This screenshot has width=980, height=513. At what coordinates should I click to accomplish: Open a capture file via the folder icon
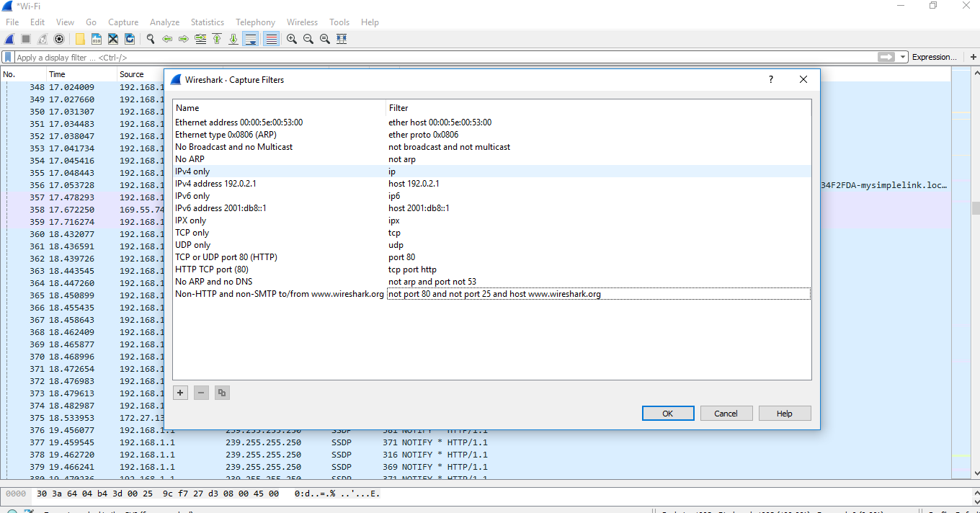point(80,39)
